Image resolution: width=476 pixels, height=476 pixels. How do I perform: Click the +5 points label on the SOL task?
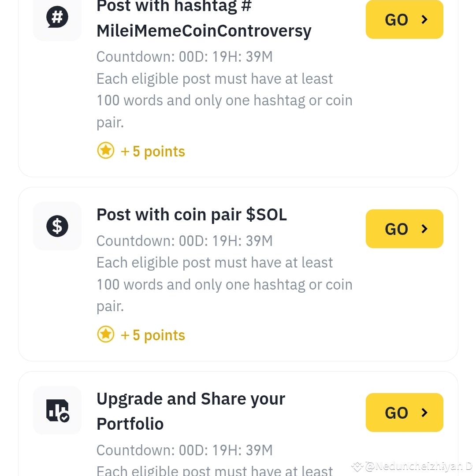point(153,335)
